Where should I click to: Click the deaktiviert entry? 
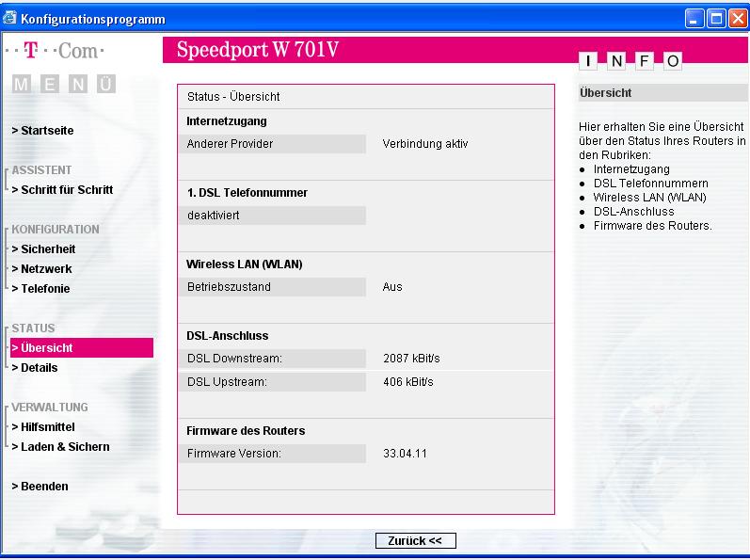pos(214,216)
